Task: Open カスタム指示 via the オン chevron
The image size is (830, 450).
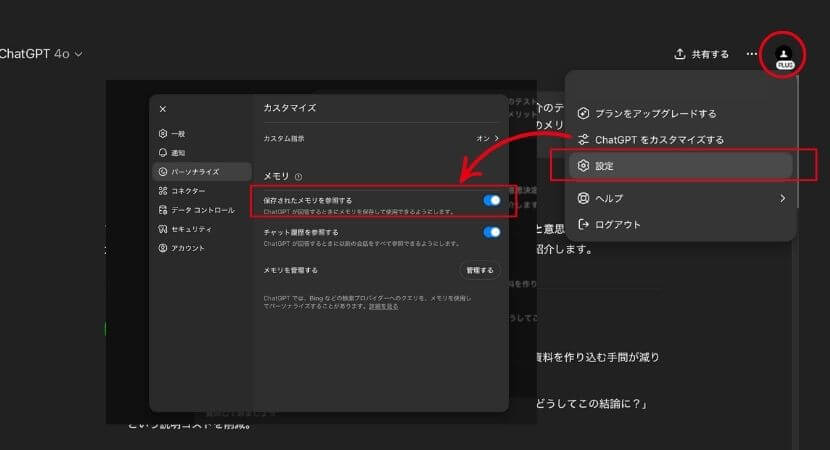Action: click(x=488, y=138)
